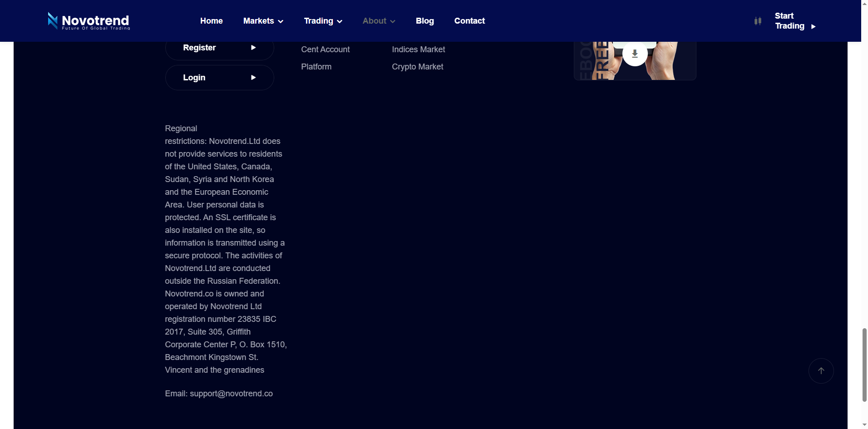Click the scroll-to-top arrow button
This screenshot has width=868, height=429.
point(821,371)
